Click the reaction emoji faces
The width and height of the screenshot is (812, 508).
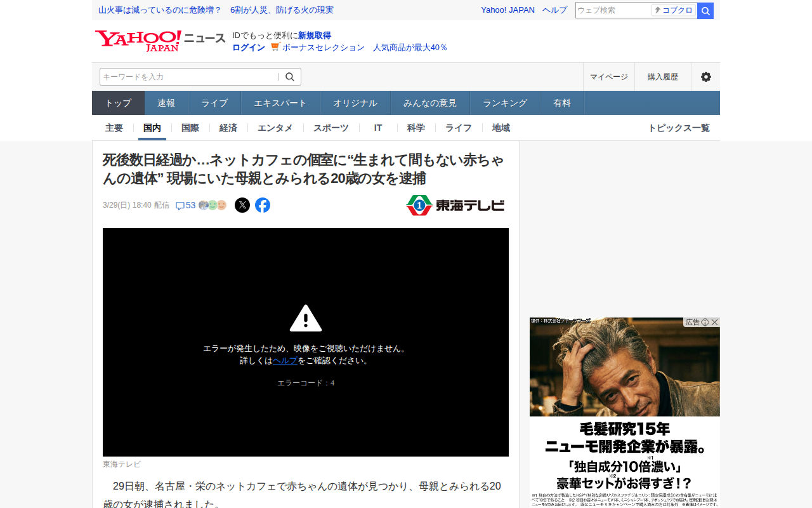[x=213, y=205]
